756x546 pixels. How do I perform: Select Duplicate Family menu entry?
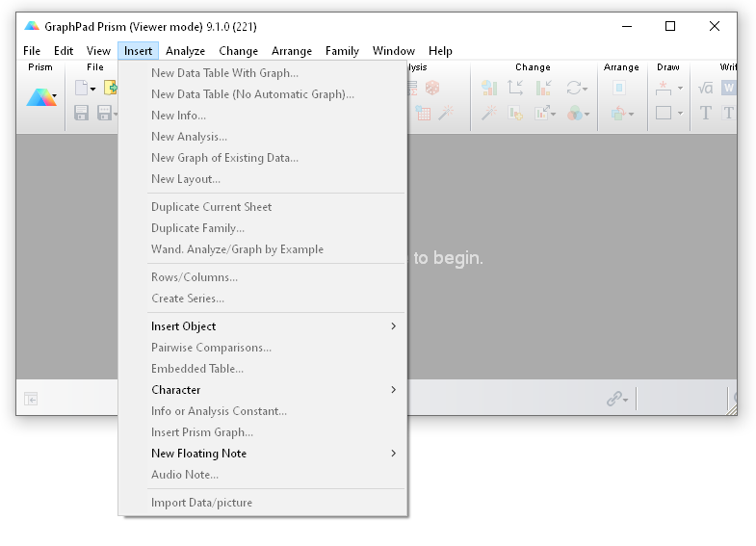point(262,228)
